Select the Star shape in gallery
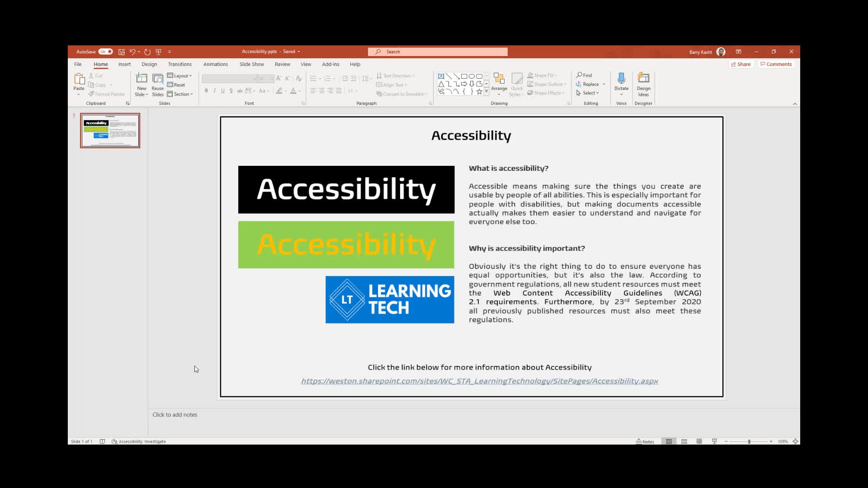 tap(479, 92)
